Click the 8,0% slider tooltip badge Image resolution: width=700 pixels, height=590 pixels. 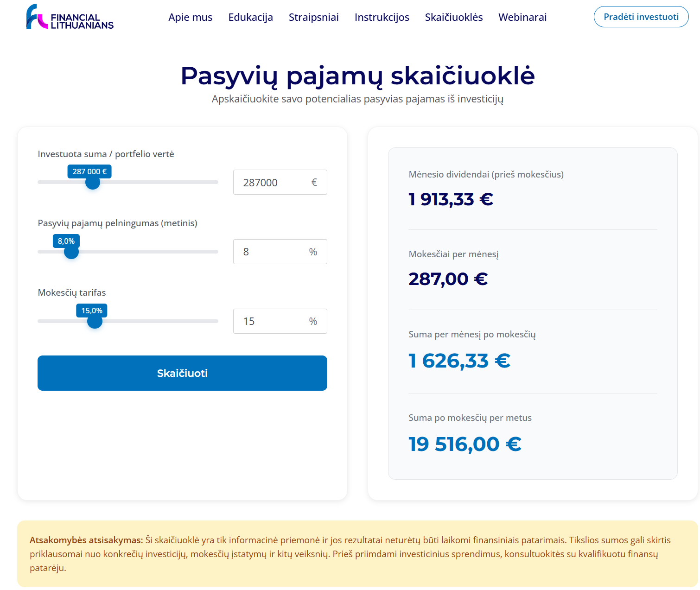click(65, 241)
